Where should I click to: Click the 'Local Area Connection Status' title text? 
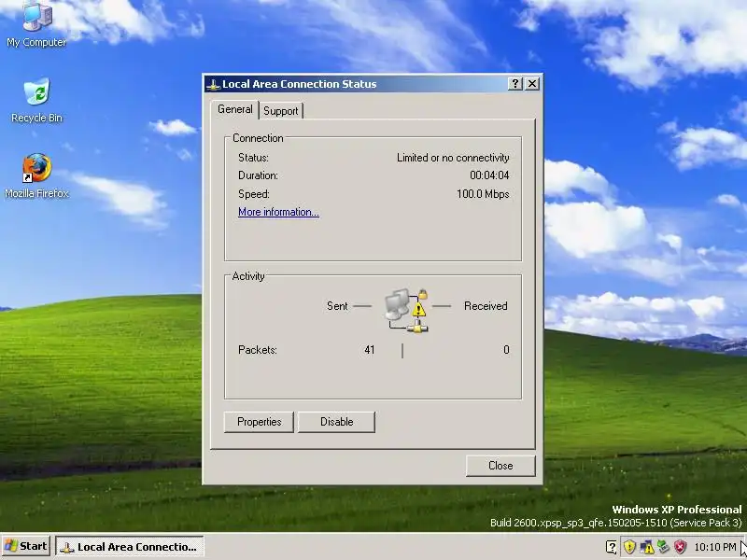[x=299, y=84]
